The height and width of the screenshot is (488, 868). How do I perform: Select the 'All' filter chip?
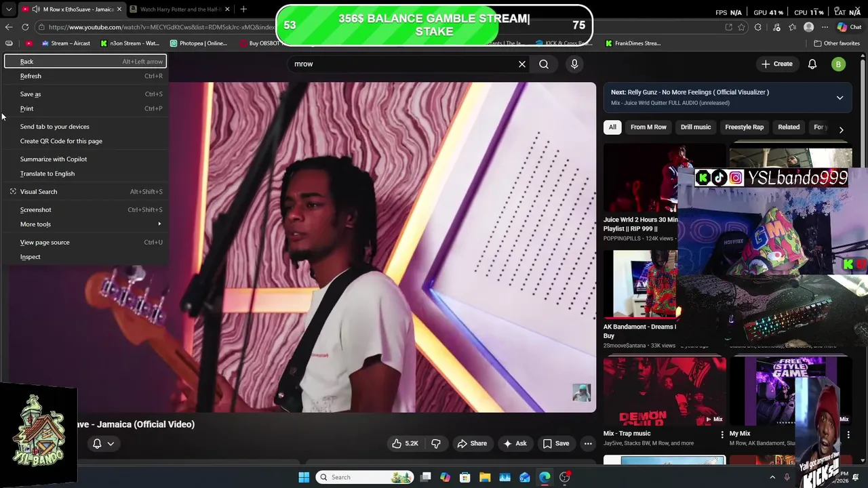pos(612,127)
